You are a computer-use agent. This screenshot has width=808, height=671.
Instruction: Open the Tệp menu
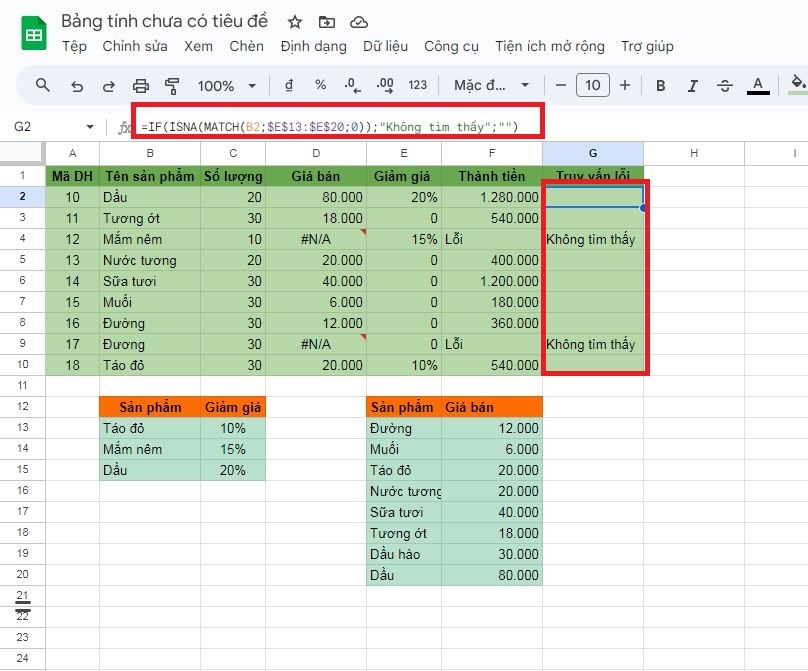[74, 46]
